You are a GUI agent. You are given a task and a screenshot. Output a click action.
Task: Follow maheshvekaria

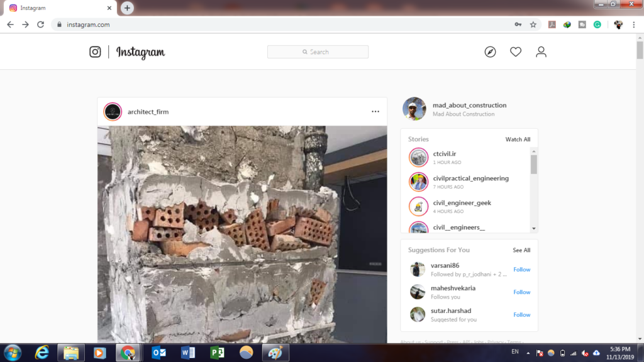(x=521, y=292)
